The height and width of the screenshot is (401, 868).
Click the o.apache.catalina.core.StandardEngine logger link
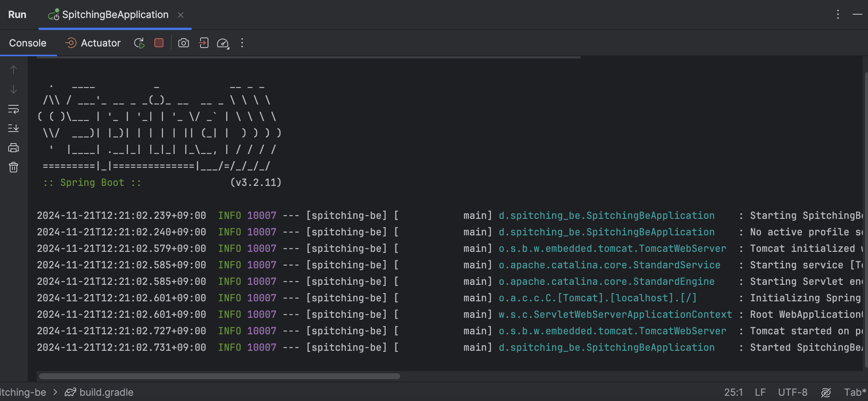point(606,281)
